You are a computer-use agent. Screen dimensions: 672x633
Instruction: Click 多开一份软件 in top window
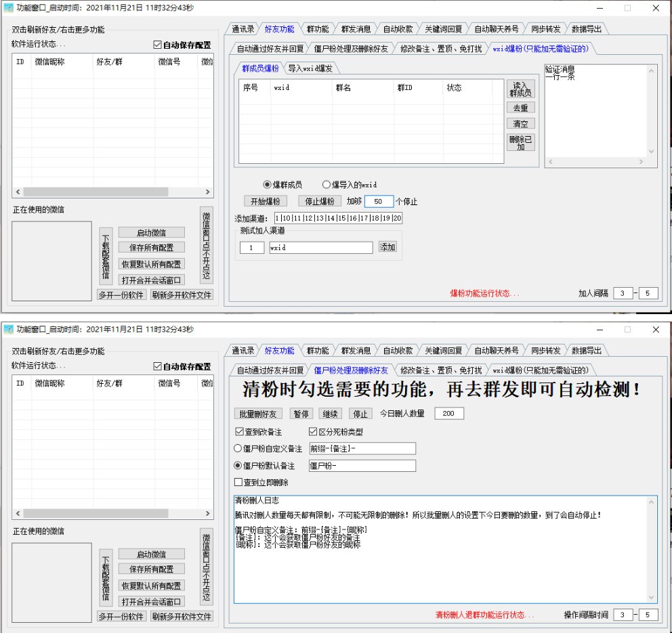[x=121, y=294]
